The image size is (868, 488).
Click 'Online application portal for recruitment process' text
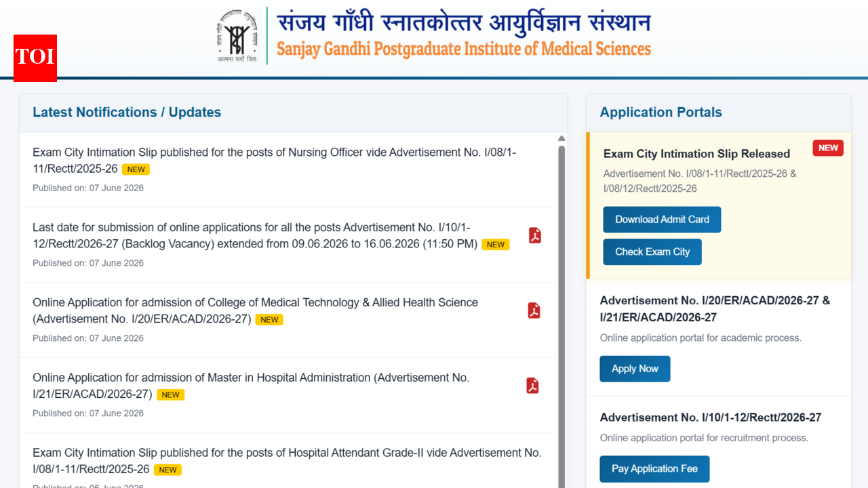tap(704, 438)
